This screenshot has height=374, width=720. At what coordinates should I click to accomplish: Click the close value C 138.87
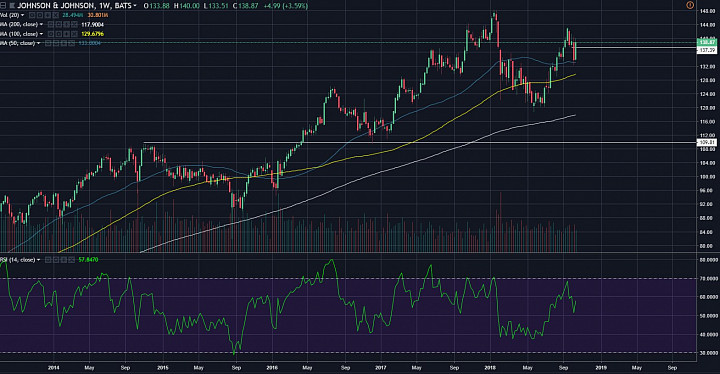click(x=245, y=6)
